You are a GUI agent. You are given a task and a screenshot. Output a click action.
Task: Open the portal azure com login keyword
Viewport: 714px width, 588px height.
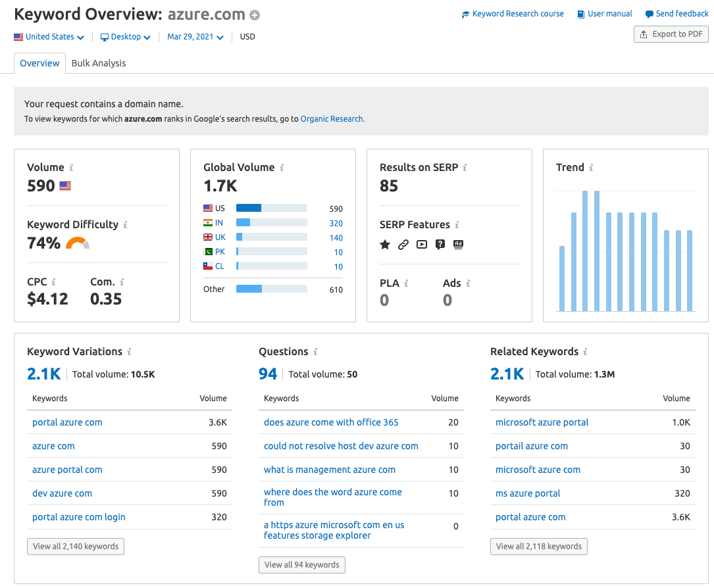click(78, 518)
